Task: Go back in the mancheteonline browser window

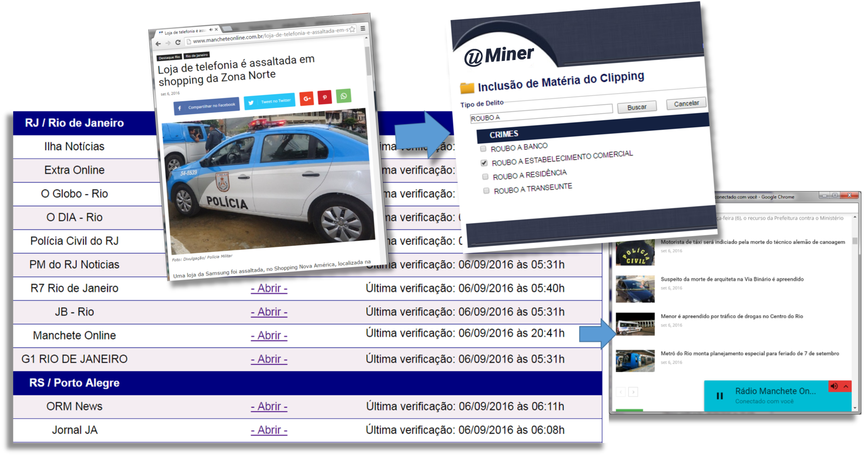Action: pyautogui.click(x=158, y=44)
